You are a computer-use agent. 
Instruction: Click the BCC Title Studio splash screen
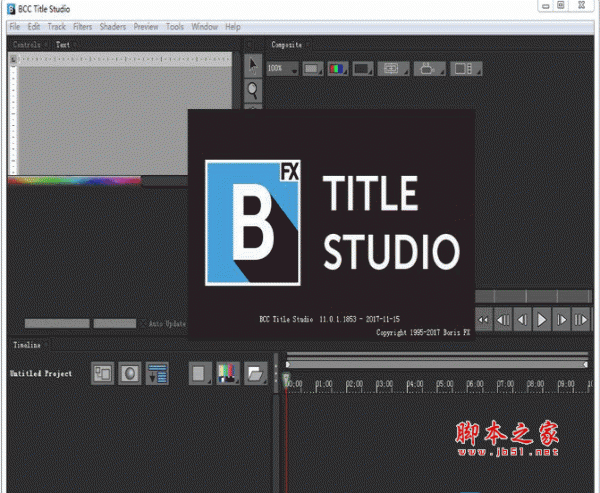(x=331, y=224)
